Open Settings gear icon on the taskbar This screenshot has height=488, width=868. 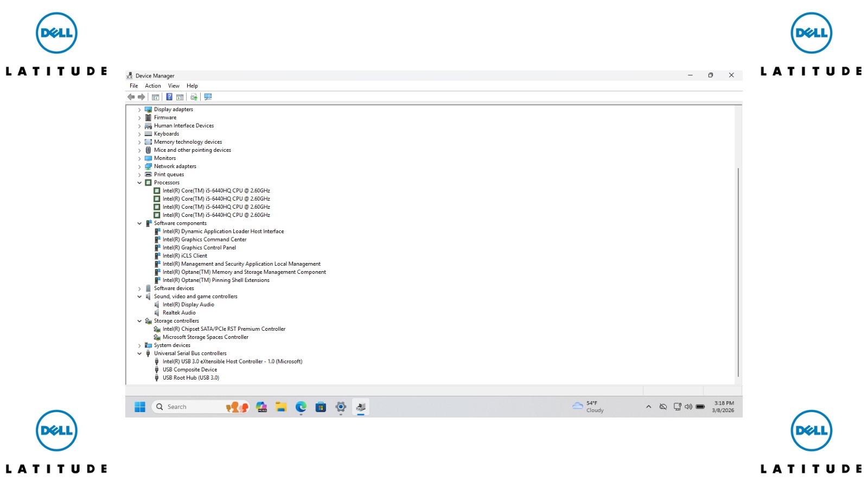pyautogui.click(x=341, y=407)
